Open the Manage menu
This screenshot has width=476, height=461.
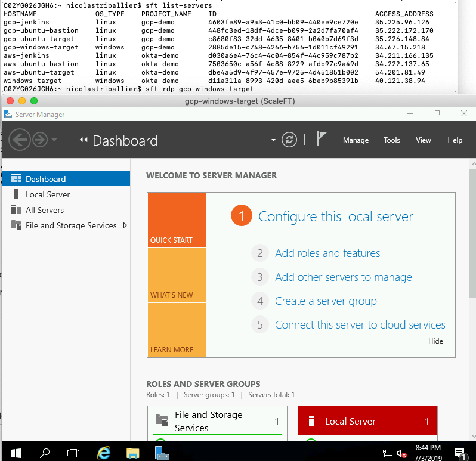356,140
